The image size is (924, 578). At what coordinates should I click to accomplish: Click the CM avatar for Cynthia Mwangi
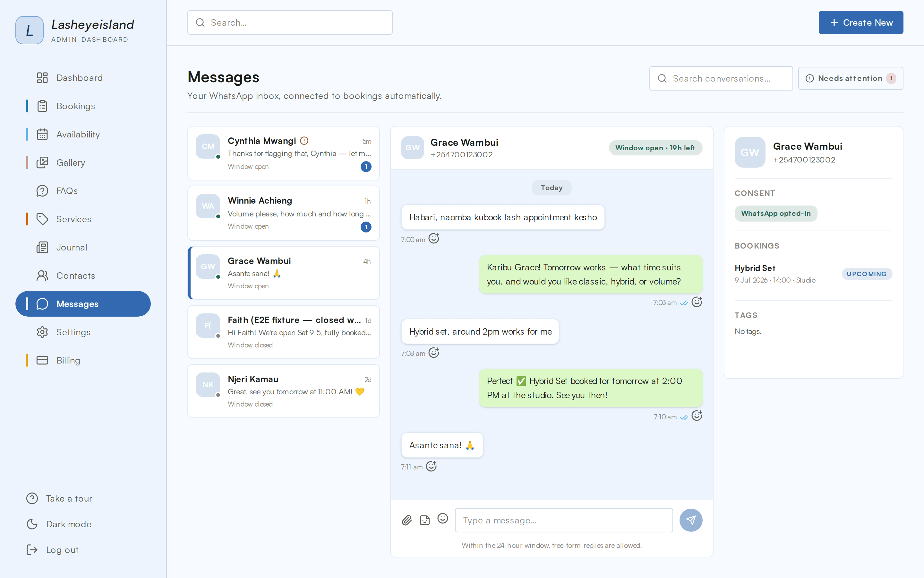coord(208,146)
